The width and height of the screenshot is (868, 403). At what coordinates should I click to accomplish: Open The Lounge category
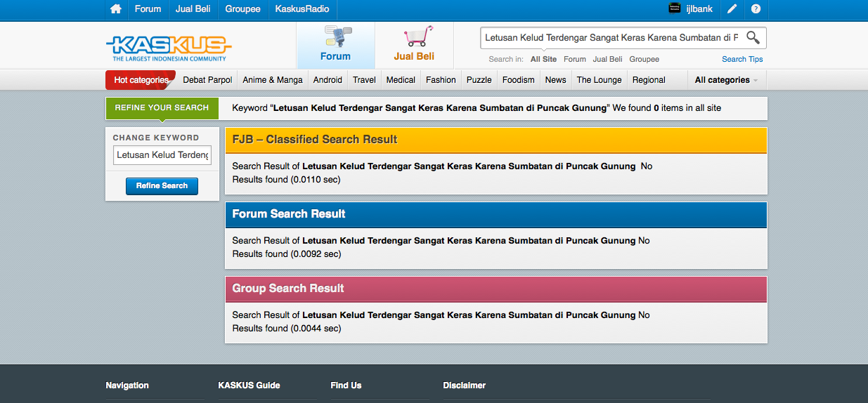click(x=600, y=80)
